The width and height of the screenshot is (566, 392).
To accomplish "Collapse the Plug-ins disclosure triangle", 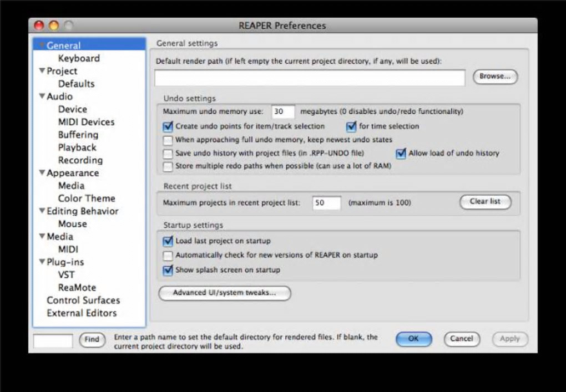I will click(42, 262).
